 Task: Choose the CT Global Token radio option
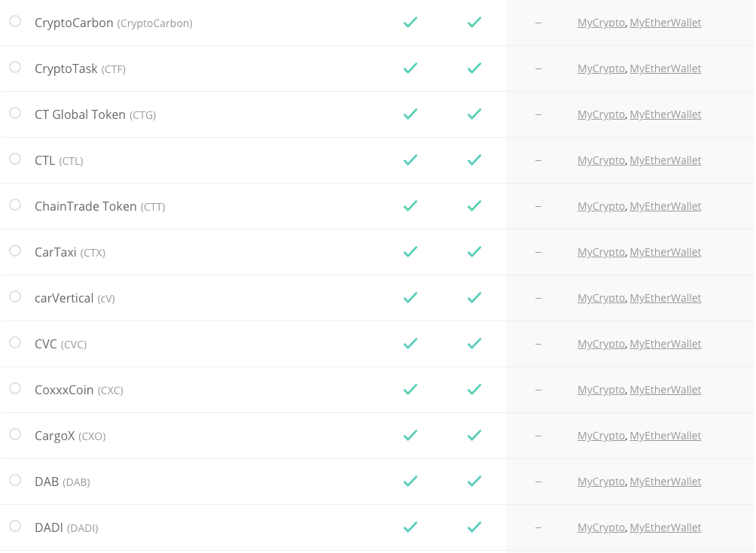(15, 113)
